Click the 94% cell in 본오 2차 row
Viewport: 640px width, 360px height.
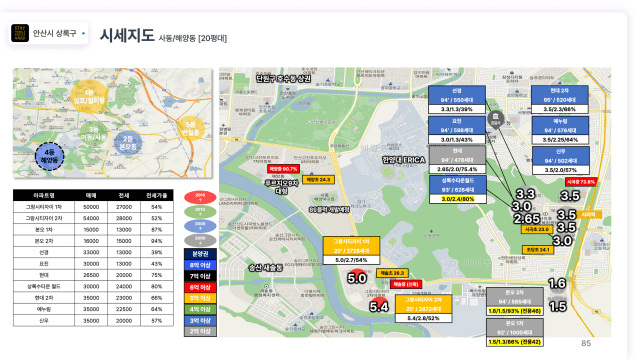(157, 241)
